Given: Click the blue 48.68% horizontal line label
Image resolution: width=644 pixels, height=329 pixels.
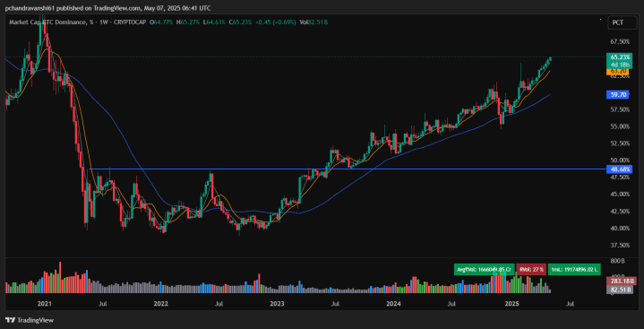Looking at the screenshot, I should (619, 169).
